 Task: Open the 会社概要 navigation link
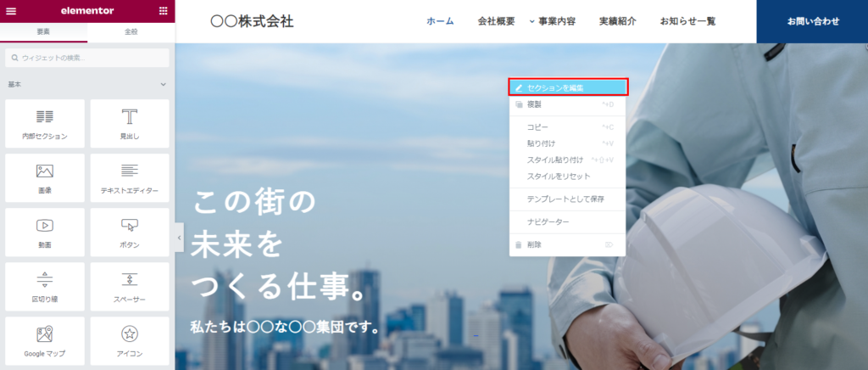[x=496, y=21]
